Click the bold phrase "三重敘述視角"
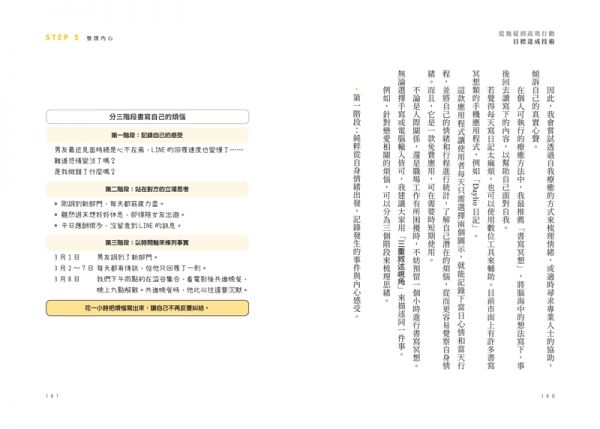Viewport: 600px width, 429px height. (x=401, y=265)
